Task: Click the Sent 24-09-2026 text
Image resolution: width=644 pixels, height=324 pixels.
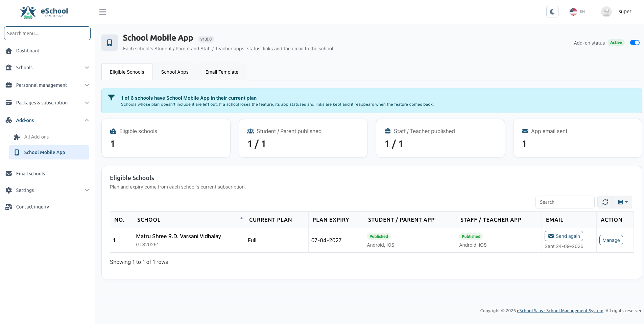Action: click(x=564, y=246)
